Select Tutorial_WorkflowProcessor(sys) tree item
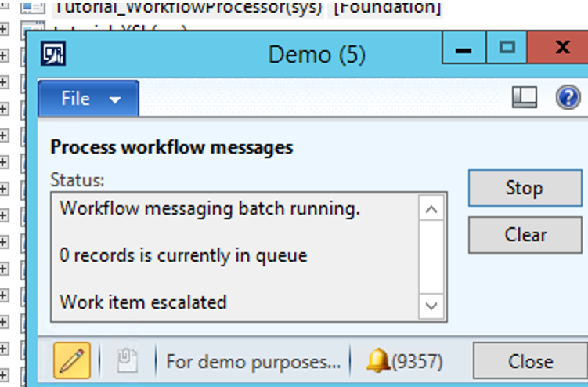Image resolution: width=588 pixels, height=387 pixels. 188,9
